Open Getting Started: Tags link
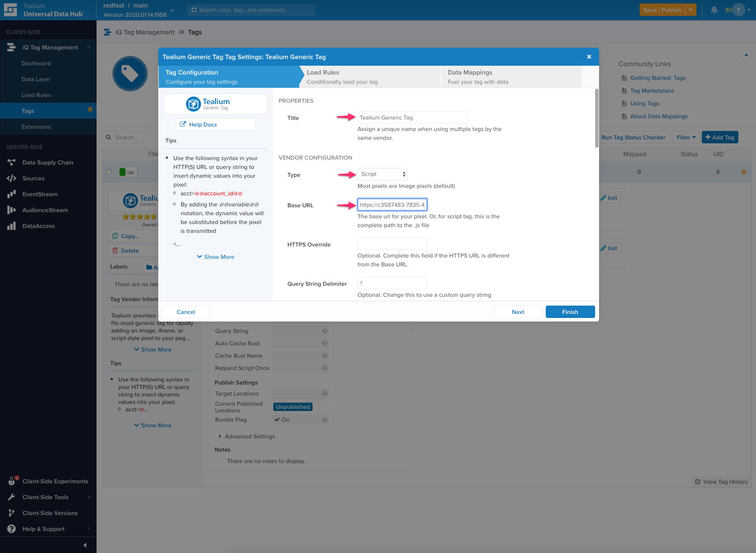 coord(658,78)
